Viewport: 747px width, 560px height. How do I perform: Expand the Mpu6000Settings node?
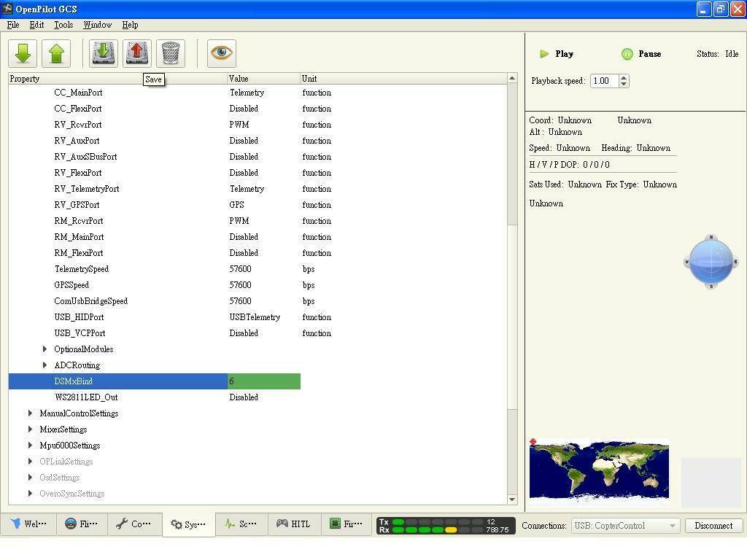pyautogui.click(x=30, y=446)
